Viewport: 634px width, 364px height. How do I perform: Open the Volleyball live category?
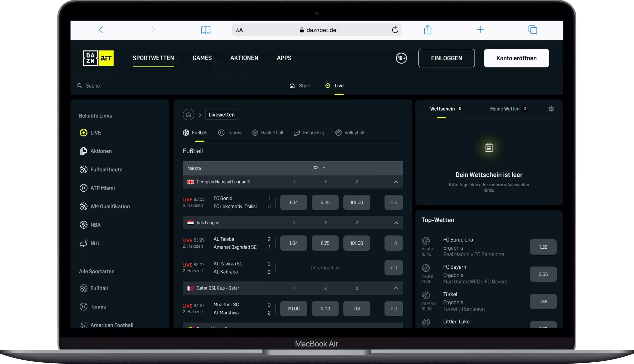pyautogui.click(x=350, y=132)
